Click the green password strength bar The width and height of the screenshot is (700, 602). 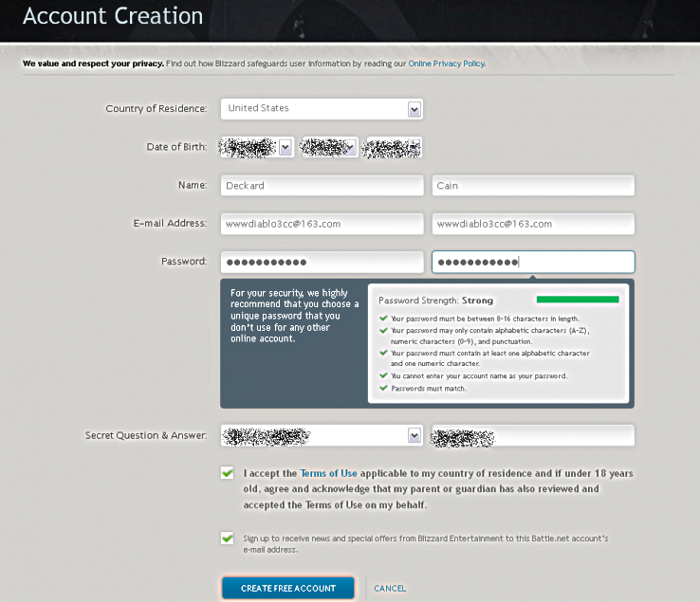[x=578, y=300]
